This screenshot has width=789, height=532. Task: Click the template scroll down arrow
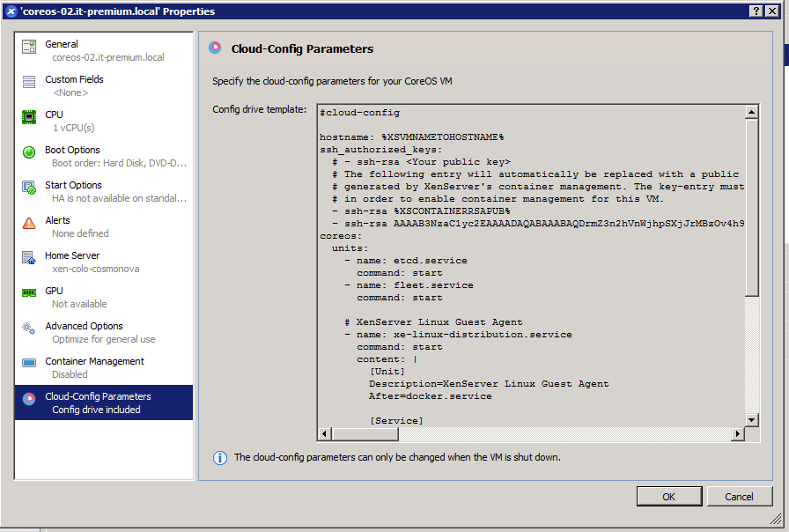tap(752, 420)
